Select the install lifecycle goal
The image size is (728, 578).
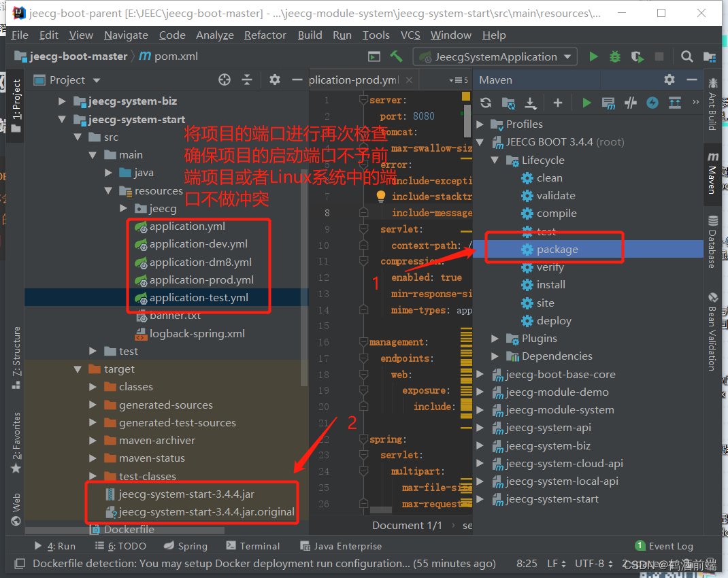551,285
